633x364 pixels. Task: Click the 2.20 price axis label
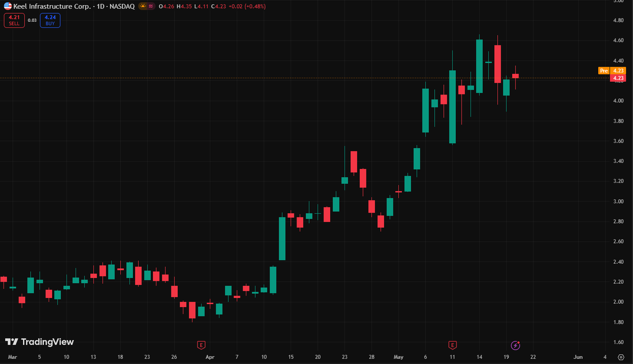[619, 282]
